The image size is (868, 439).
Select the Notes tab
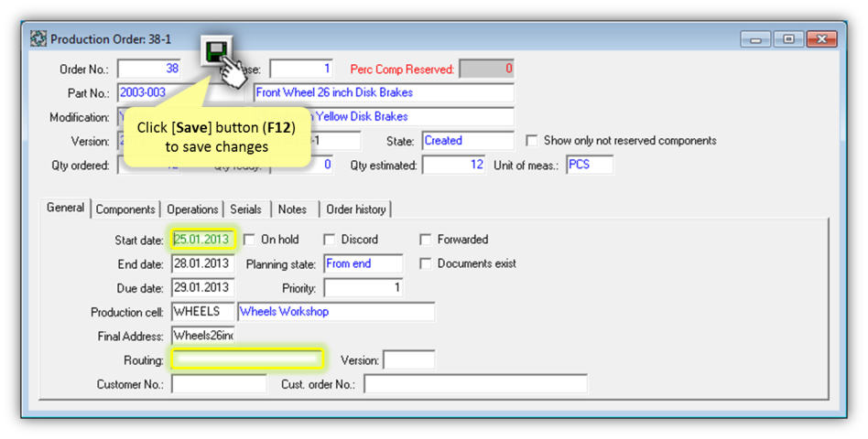point(292,209)
